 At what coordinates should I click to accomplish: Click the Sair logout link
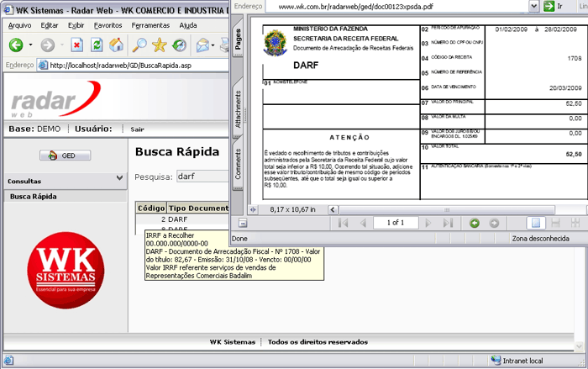[x=138, y=129]
